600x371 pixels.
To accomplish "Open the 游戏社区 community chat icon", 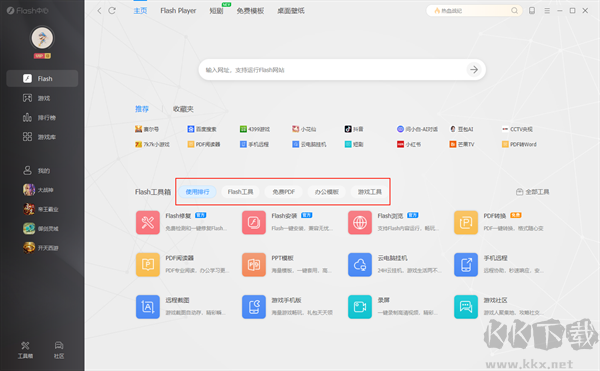I will tap(466, 306).
